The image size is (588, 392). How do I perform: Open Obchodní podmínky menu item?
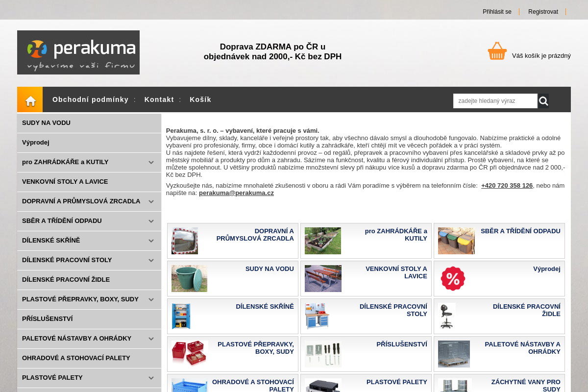tap(90, 99)
